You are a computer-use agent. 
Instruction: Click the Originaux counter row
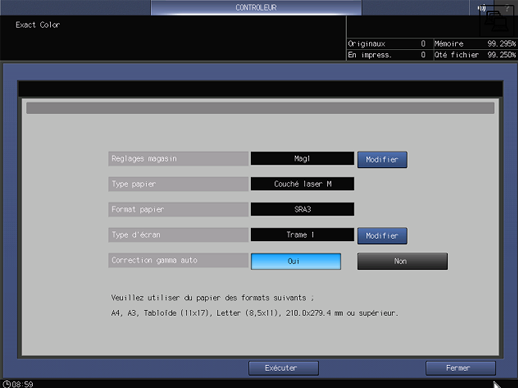390,44
